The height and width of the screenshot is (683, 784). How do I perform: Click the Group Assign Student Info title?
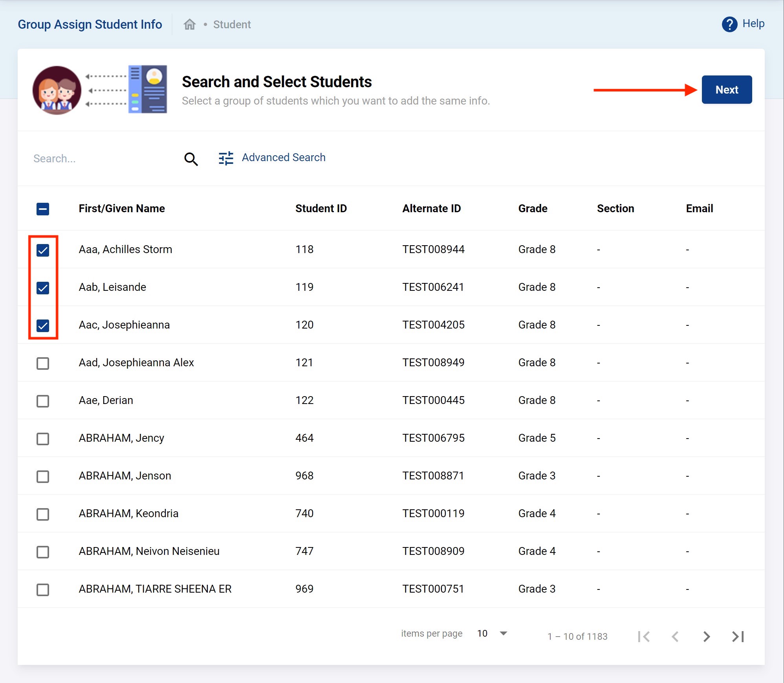pyautogui.click(x=90, y=24)
